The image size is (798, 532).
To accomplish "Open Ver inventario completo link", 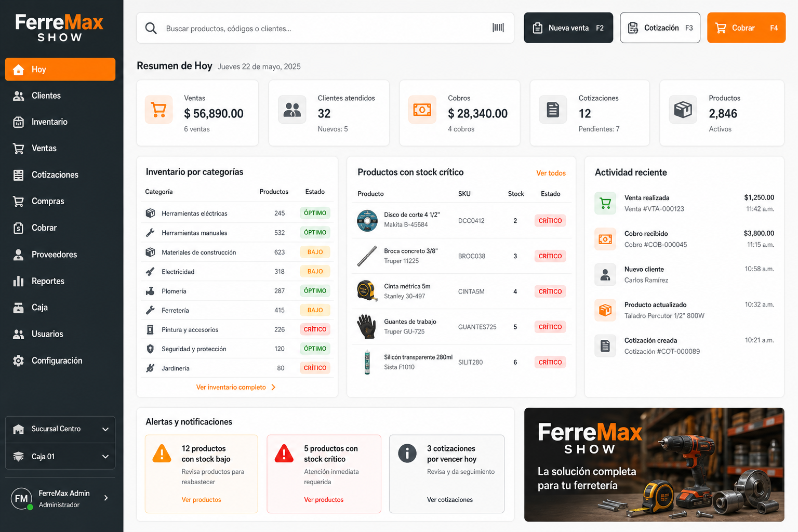I will (236, 387).
